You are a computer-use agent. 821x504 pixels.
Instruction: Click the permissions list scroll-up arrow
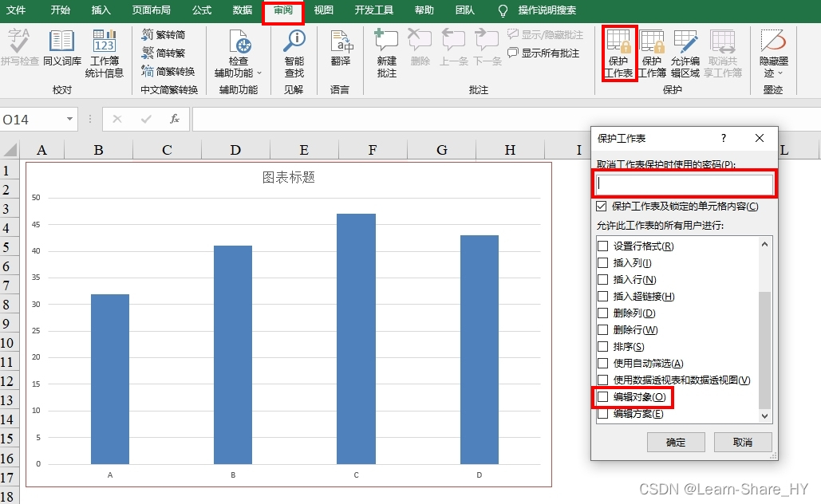(x=765, y=244)
